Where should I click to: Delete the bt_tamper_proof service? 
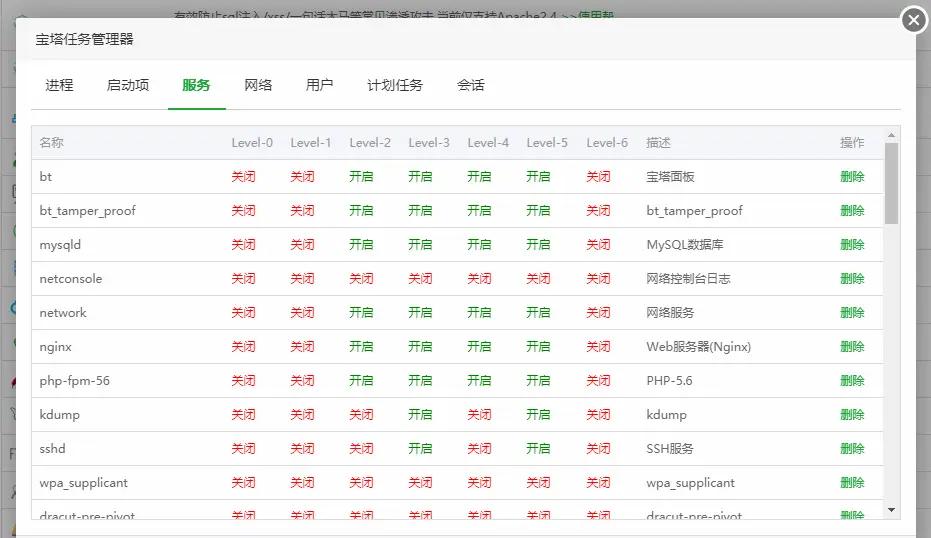click(x=852, y=211)
